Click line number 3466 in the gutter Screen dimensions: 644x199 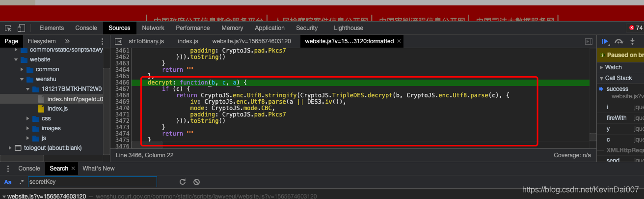(x=121, y=83)
